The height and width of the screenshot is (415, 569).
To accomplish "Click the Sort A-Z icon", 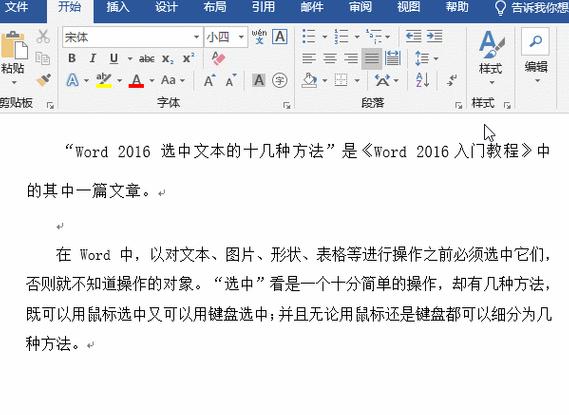I will tap(422, 80).
